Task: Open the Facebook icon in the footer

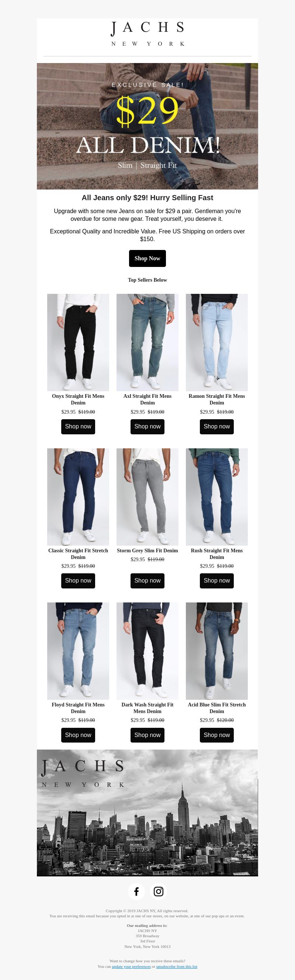Action: (136, 892)
